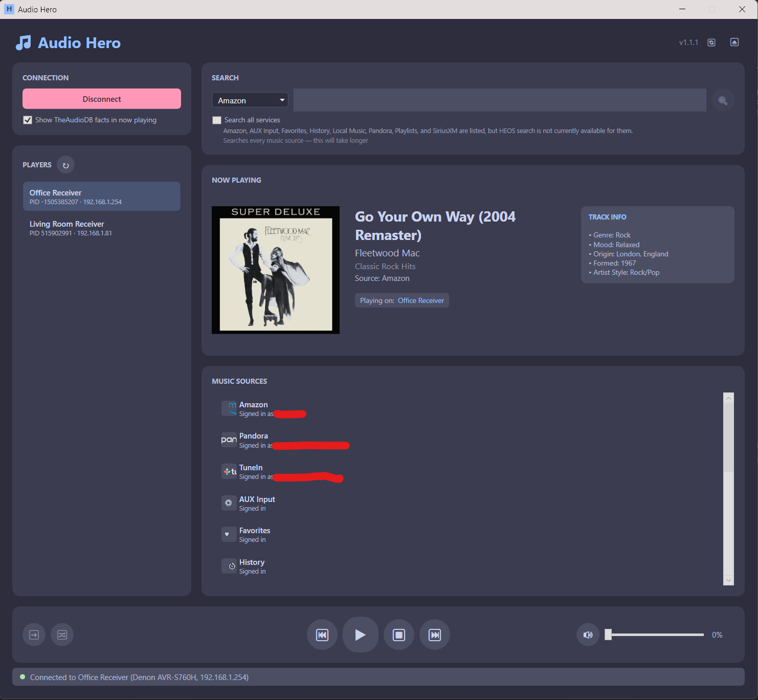Shuffle playback with the shuffle icon
758x700 pixels.
click(62, 635)
